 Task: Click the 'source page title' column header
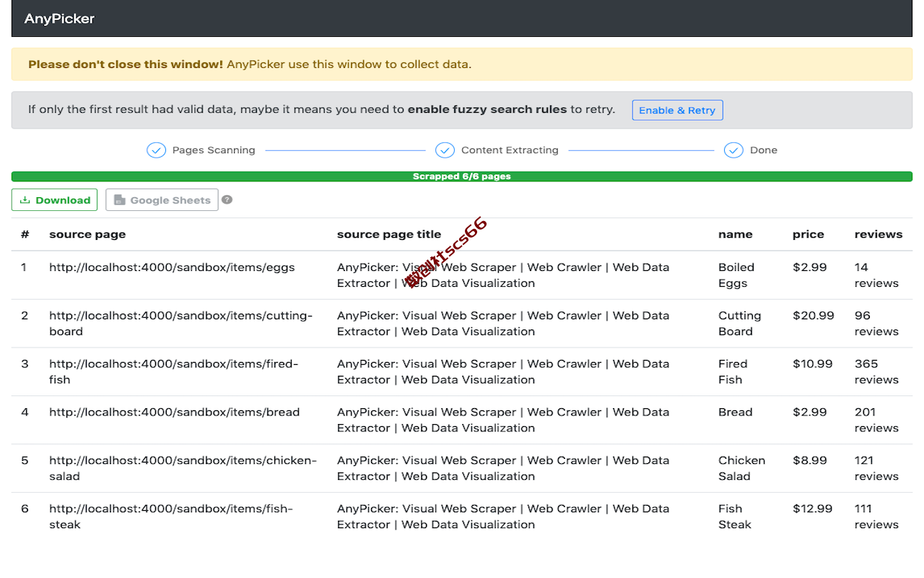[389, 234]
